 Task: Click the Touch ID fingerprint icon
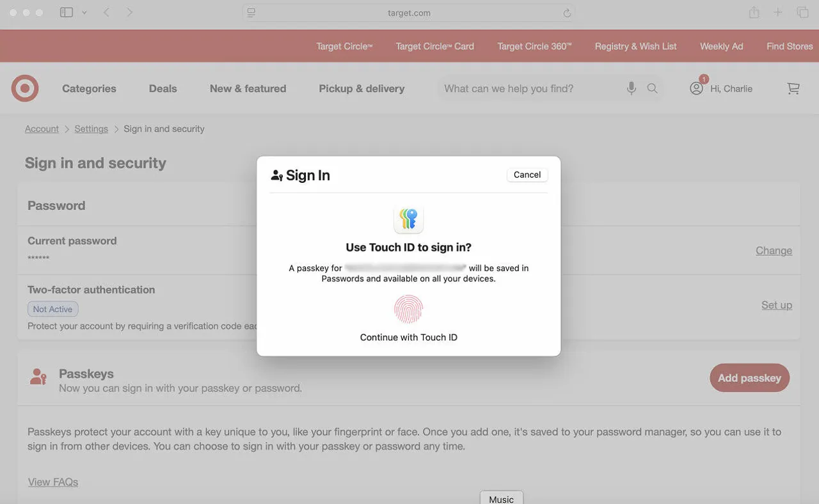click(x=408, y=309)
